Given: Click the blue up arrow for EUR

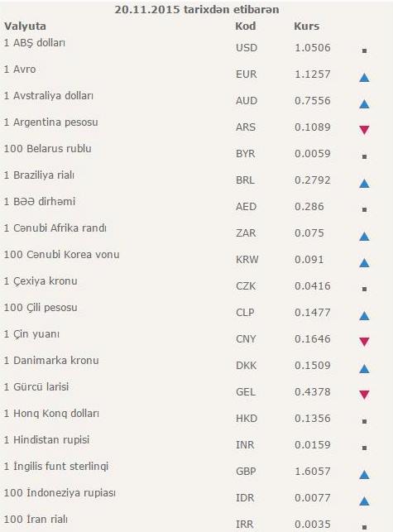Looking at the screenshot, I should pos(364,78).
